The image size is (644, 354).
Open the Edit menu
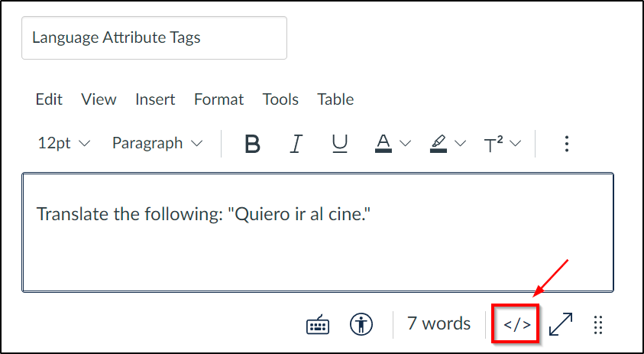[49, 99]
